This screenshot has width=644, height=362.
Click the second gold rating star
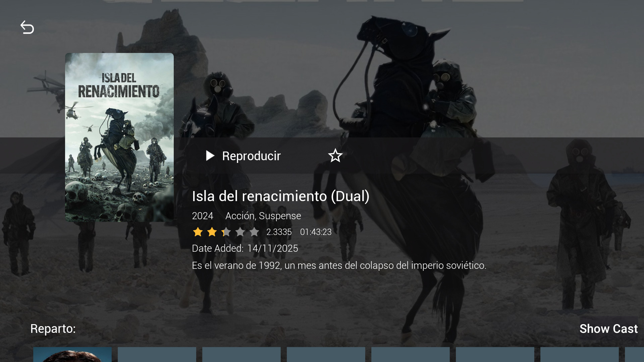click(x=212, y=232)
